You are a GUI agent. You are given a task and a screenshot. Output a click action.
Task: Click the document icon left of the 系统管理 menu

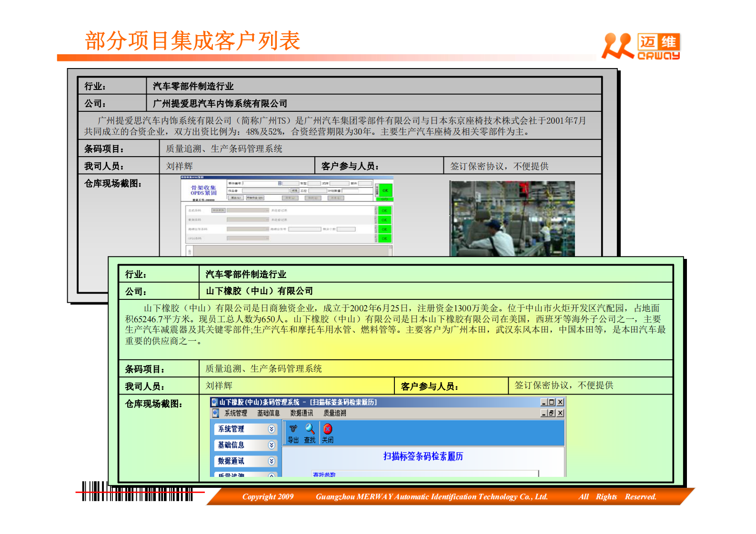[216, 413]
